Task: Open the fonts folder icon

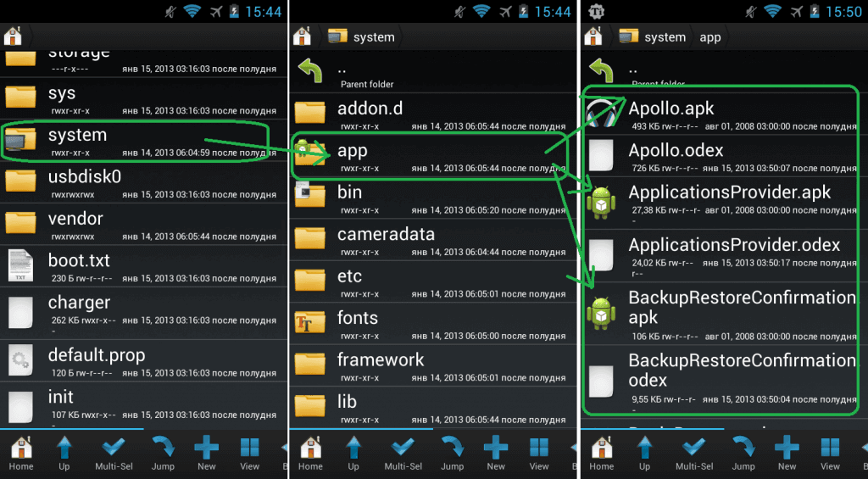Action: click(310, 323)
